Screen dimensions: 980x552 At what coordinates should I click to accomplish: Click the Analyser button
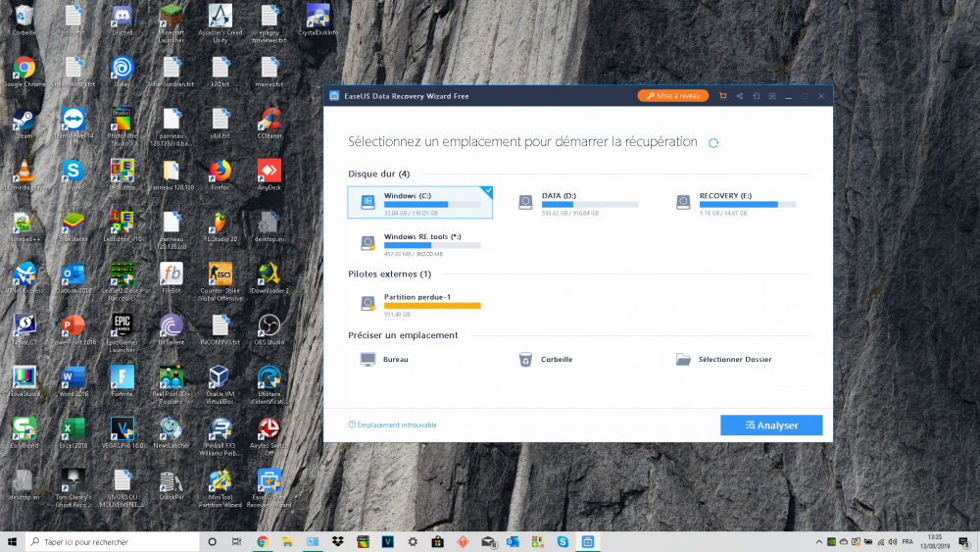tap(771, 426)
